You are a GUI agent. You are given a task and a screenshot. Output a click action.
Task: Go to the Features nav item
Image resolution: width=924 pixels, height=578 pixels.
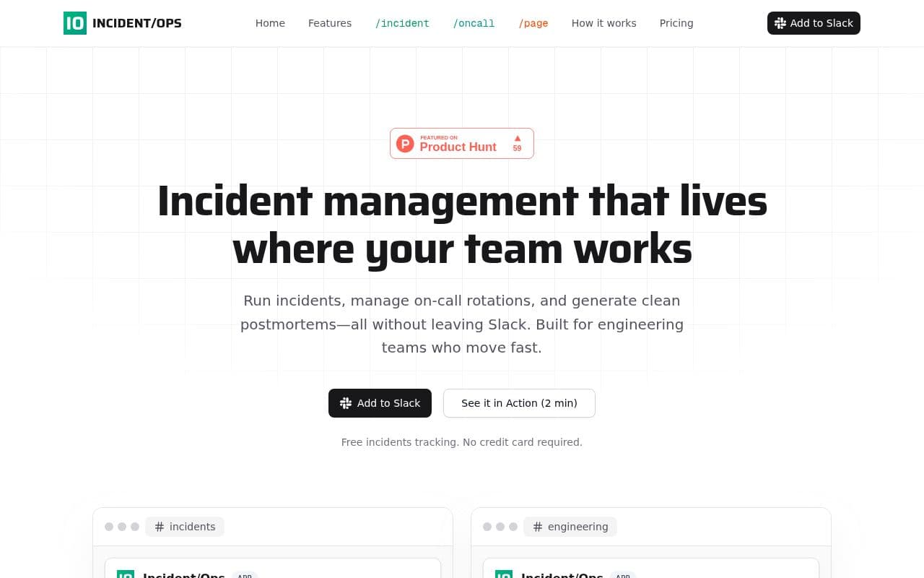coord(330,23)
